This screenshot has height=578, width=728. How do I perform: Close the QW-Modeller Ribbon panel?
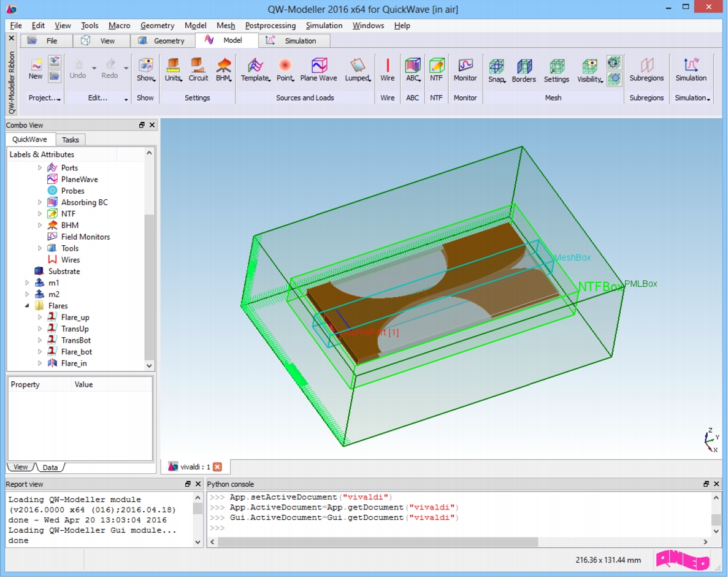[x=12, y=37]
